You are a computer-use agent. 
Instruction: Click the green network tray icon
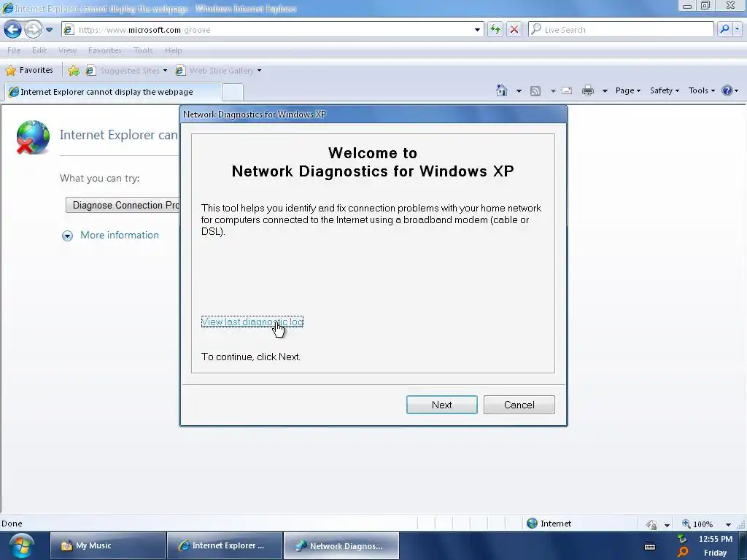pos(682,538)
